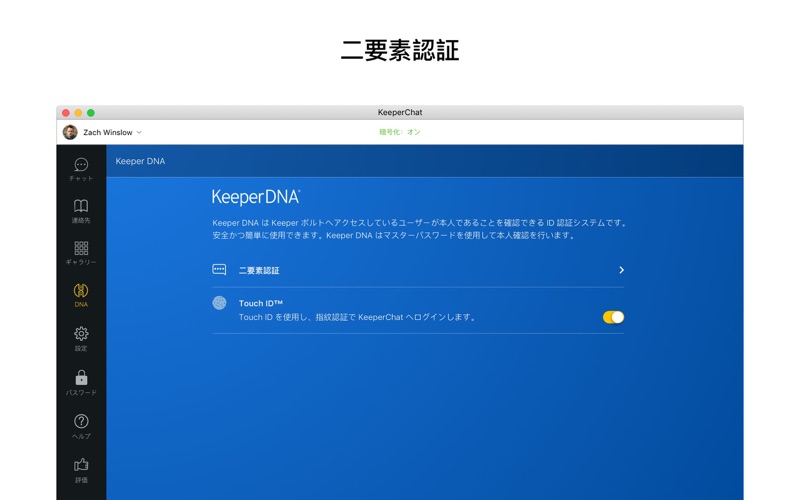Click the two-factor code icon beside 二要素認証
The width and height of the screenshot is (800, 500).
click(219, 269)
